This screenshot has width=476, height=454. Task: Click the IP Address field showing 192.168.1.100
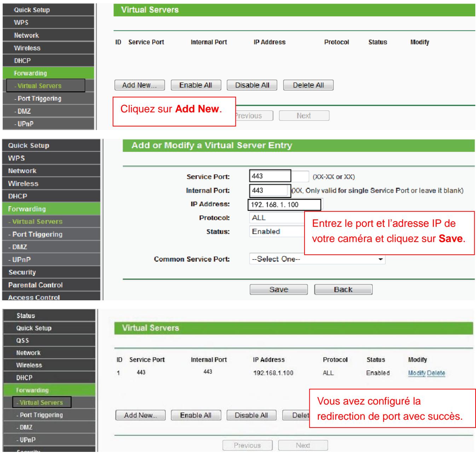[x=285, y=205]
